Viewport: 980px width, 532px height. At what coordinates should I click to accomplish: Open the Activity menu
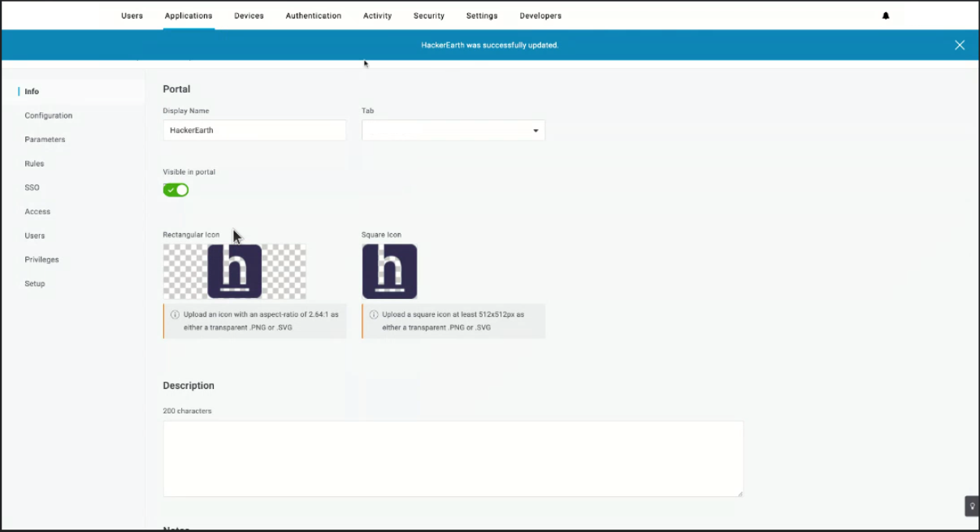pyautogui.click(x=377, y=15)
